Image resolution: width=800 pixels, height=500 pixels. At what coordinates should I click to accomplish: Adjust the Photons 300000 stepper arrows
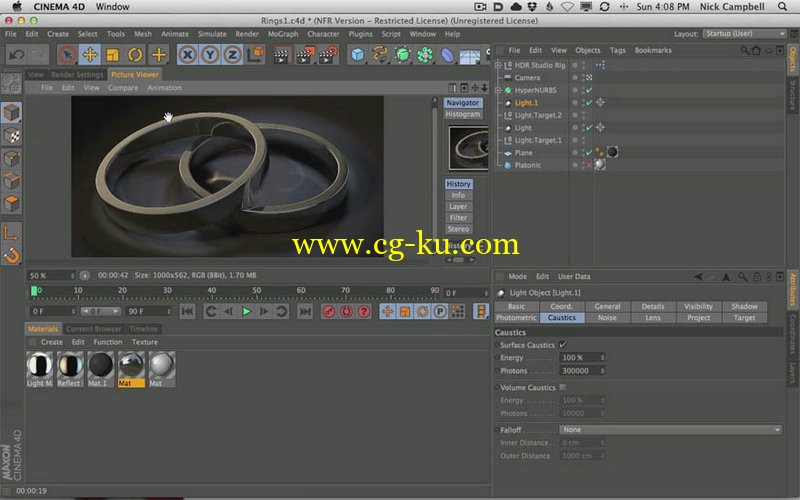(x=602, y=371)
